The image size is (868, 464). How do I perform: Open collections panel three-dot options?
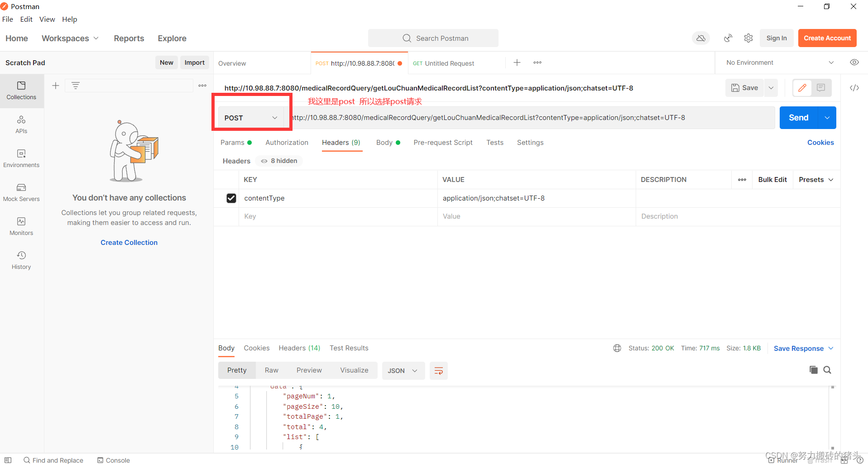click(x=202, y=86)
